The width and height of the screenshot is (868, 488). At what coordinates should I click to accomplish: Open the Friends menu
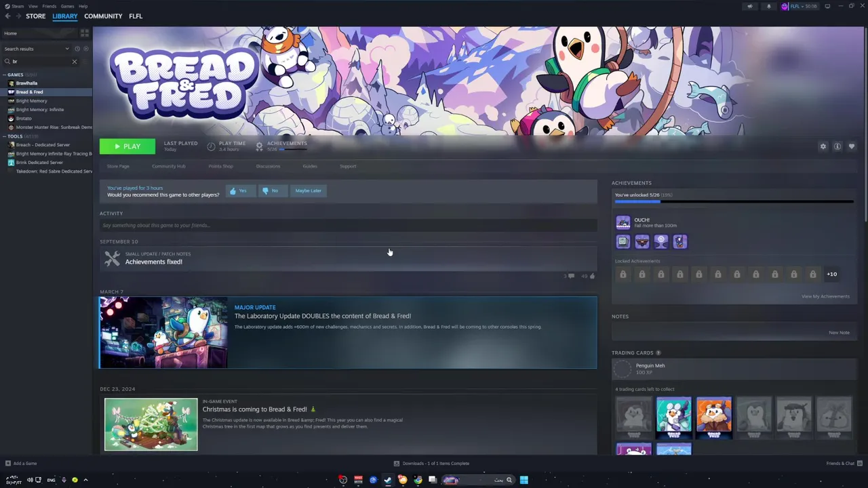(50, 6)
